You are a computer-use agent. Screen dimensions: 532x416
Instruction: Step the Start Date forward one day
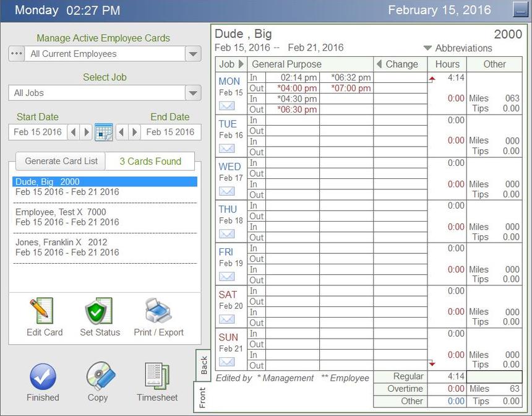[x=88, y=132]
